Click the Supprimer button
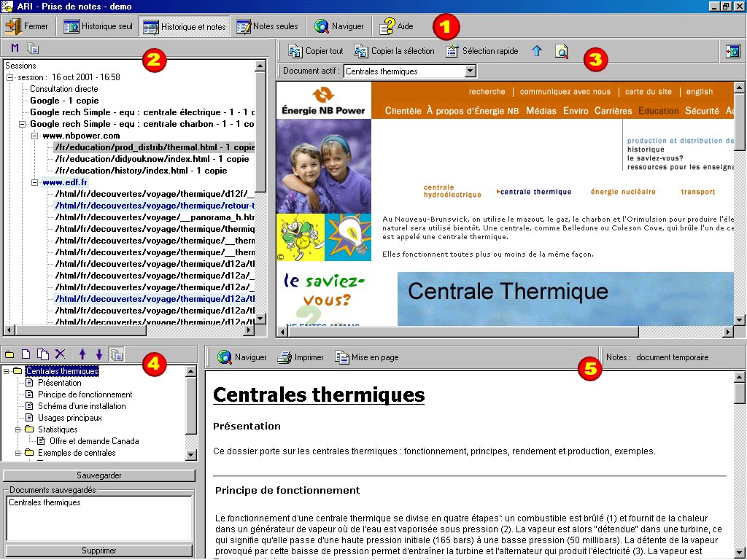 (98, 551)
